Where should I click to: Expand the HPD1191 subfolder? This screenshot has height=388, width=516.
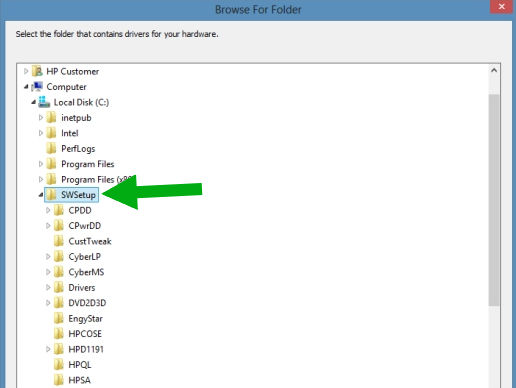(48, 349)
